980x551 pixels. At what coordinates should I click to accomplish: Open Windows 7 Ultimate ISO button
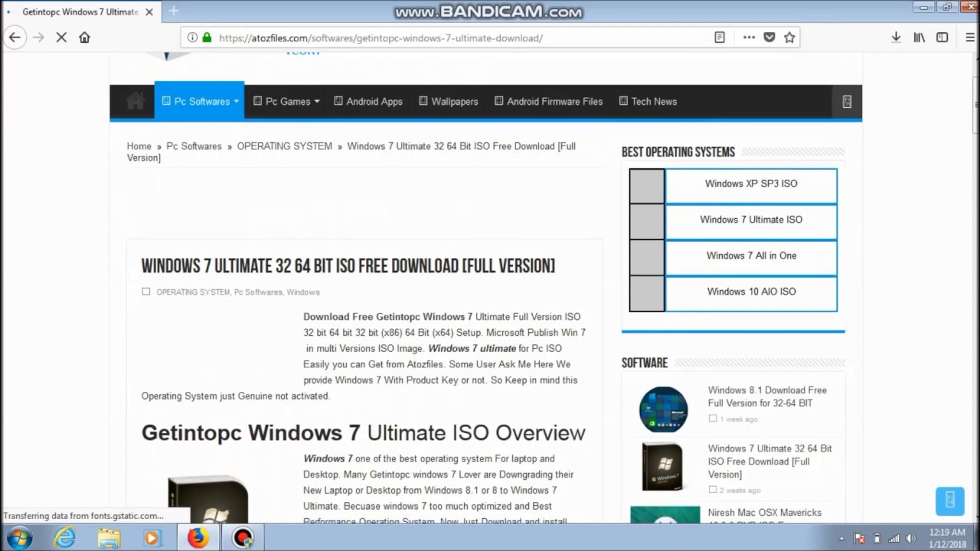(x=751, y=220)
